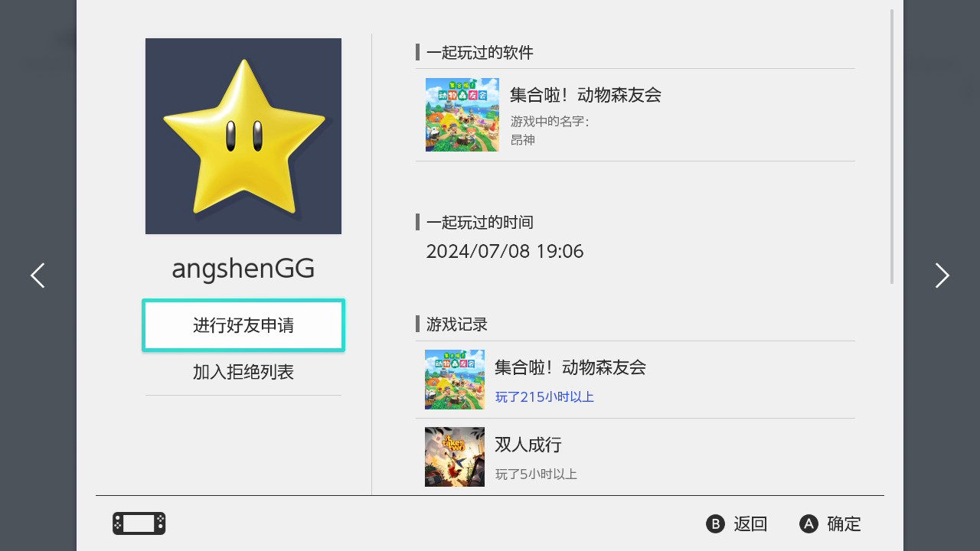Click the 返回 back label
Image resolution: width=980 pixels, height=551 pixels.
tap(750, 524)
